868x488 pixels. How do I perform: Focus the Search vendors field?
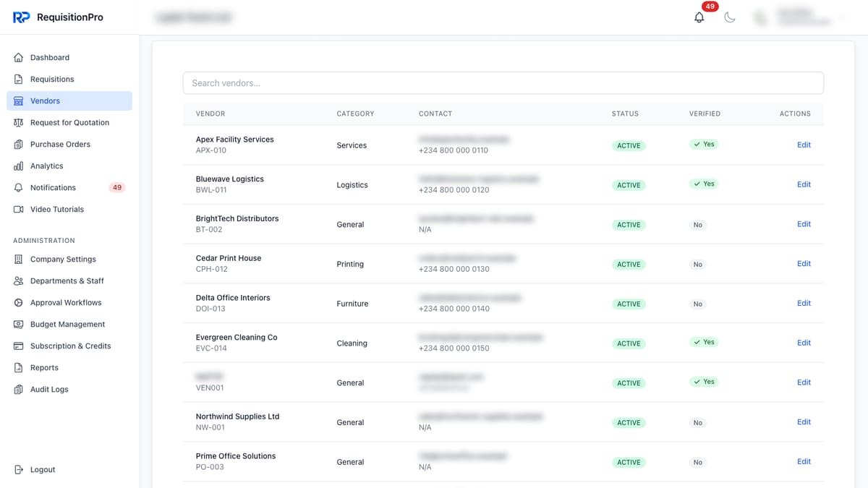(x=503, y=83)
